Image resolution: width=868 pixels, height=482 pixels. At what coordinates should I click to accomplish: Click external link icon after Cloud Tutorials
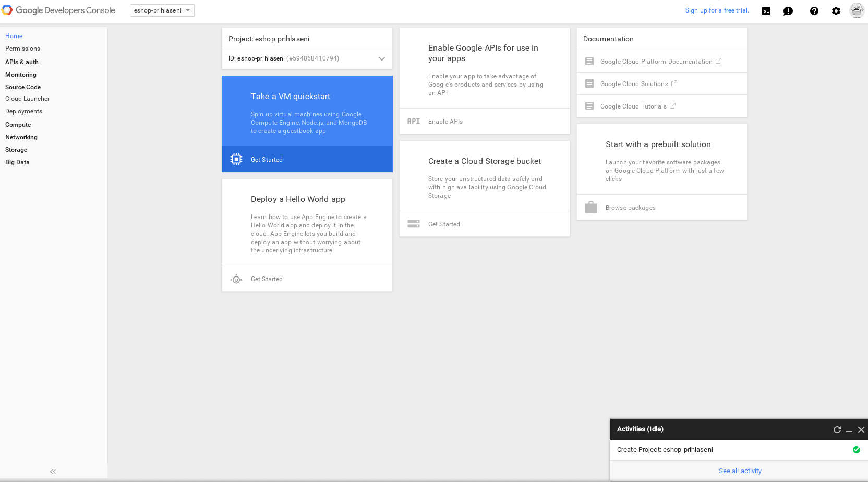coord(672,105)
